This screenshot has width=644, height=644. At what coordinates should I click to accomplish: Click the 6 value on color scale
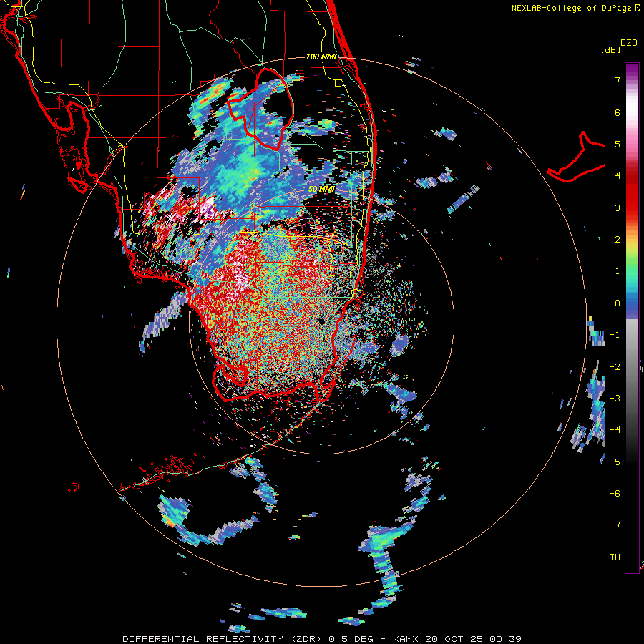(x=618, y=112)
